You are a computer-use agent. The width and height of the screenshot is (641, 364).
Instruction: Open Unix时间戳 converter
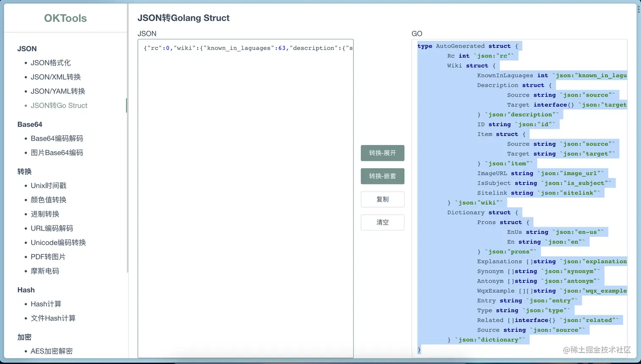pos(48,186)
